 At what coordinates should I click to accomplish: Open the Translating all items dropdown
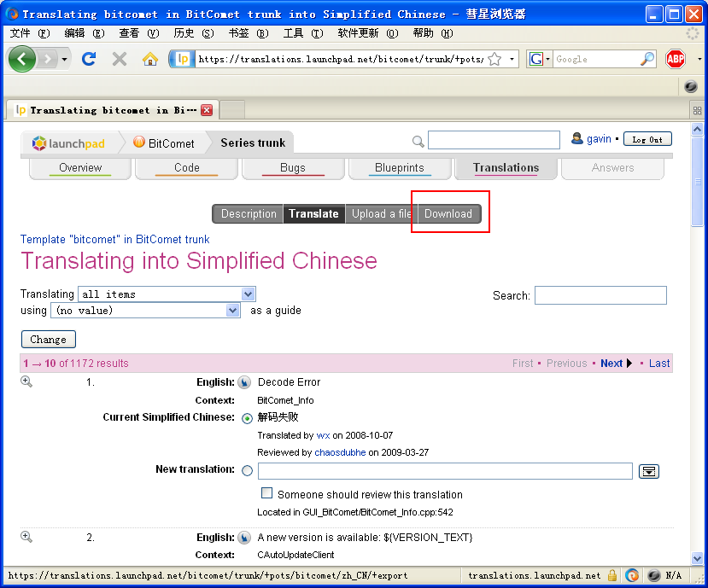pyautogui.click(x=167, y=294)
